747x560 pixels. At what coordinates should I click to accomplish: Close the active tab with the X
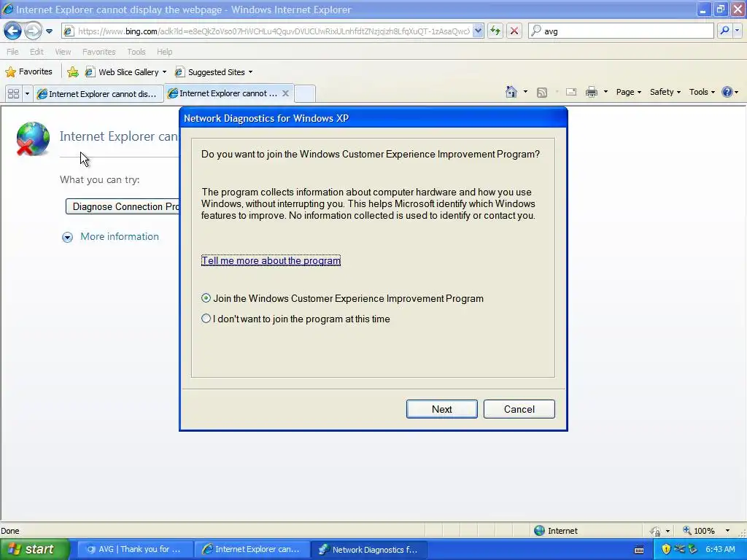click(285, 93)
